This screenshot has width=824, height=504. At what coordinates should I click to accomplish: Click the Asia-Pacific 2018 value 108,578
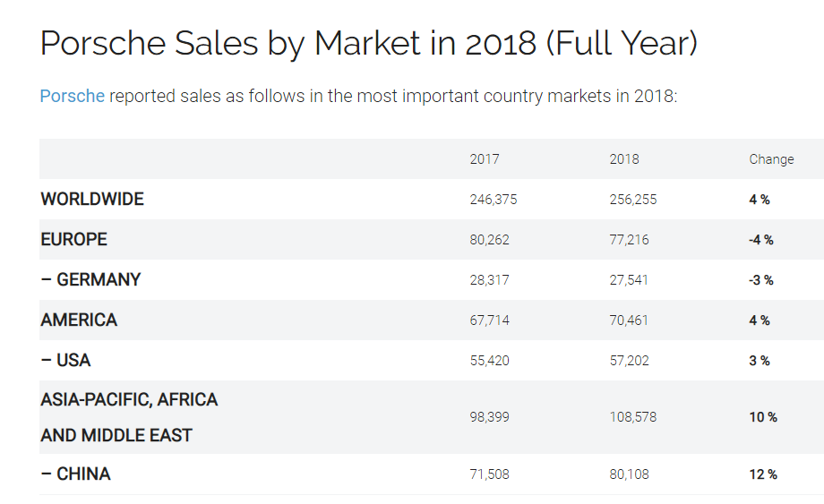(632, 417)
